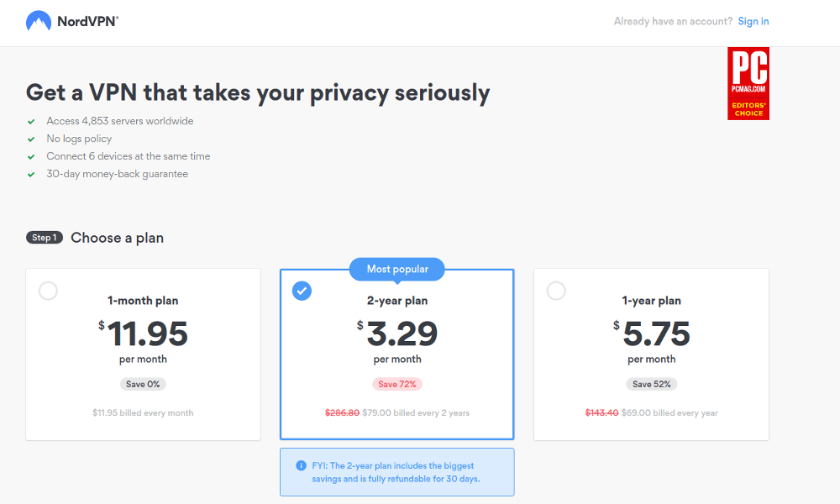Click the "2-year plan" title
Viewport: 840px width, 504px height.
[397, 301]
